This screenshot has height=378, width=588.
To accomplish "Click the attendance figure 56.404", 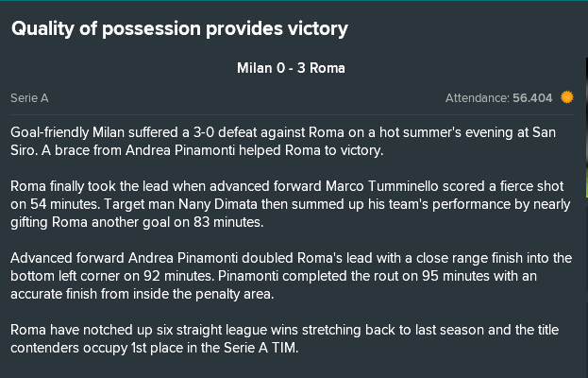I will pyautogui.click(x=532, y=98).
